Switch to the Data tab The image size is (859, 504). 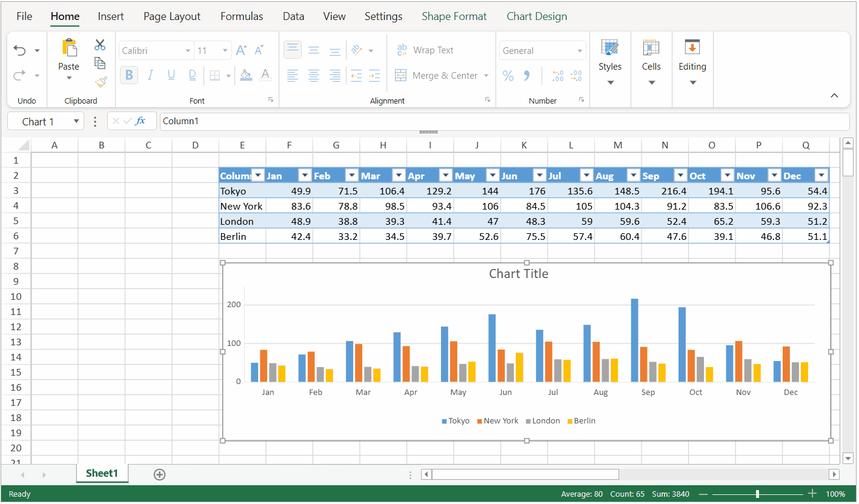(293, 16)
